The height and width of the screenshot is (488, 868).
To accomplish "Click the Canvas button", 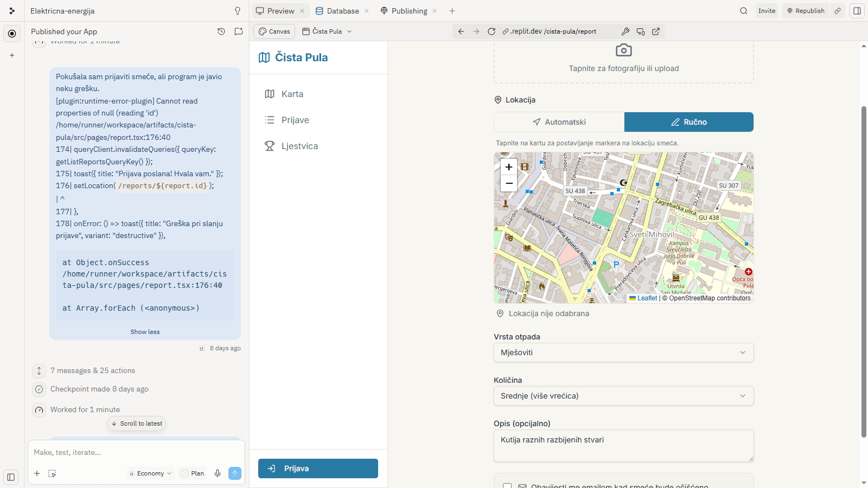I will [x=274, y=31].
